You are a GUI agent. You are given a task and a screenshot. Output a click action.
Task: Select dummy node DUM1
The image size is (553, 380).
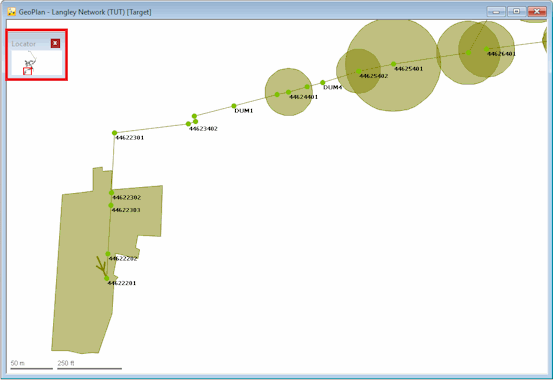pyautogui.click(x=234, y=106)
